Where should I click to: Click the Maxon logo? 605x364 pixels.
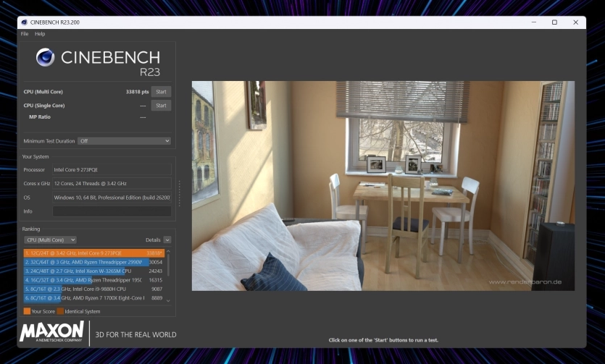pyautogui.click(x=51, y=332)
